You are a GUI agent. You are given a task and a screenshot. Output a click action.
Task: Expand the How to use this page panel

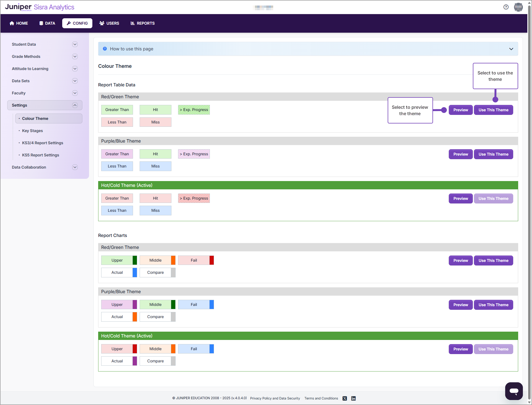[511, 49]
